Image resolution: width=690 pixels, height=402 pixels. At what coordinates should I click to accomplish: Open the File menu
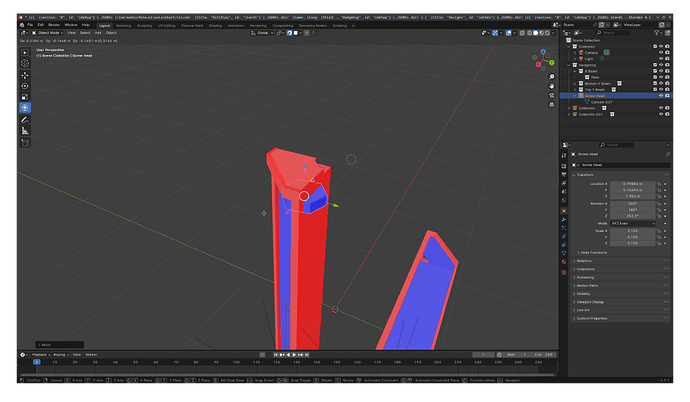pyautogui.click(x=30, y=25)
